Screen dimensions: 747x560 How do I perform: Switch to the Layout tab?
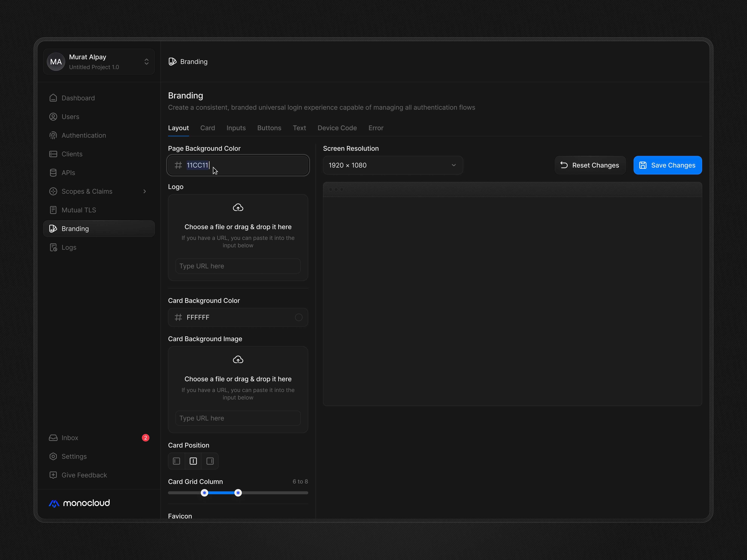pos(178,128)
